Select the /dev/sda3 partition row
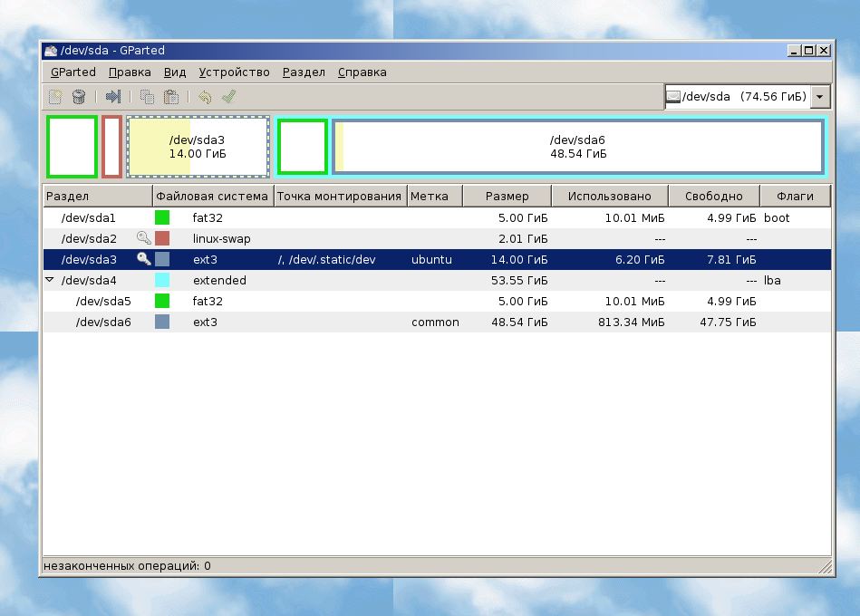 [437, 259]
